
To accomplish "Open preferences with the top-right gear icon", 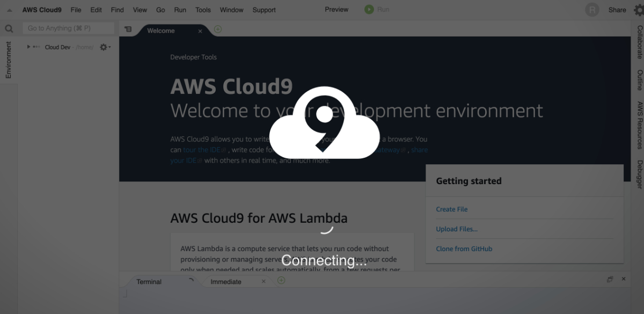I will 638,10.
